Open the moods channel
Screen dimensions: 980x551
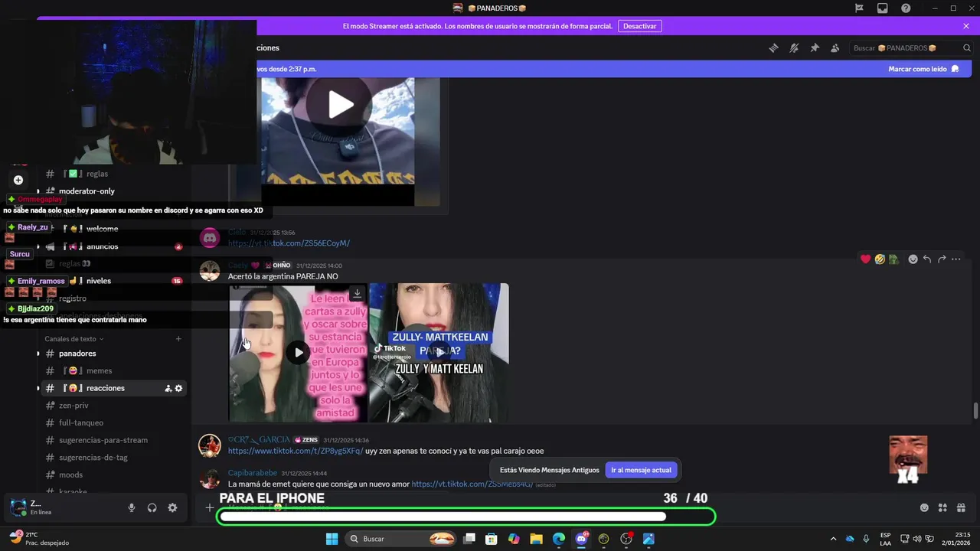point(113,475)
